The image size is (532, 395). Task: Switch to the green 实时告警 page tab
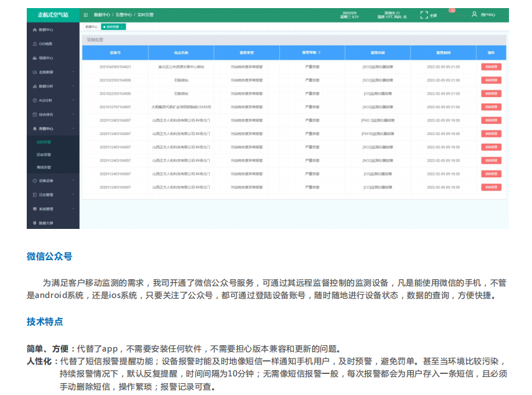tap(113, 27)
